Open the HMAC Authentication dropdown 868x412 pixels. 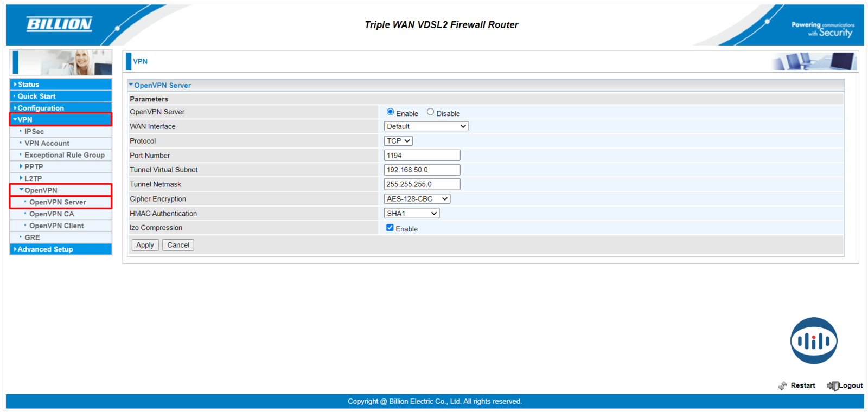tap(411, 214)
